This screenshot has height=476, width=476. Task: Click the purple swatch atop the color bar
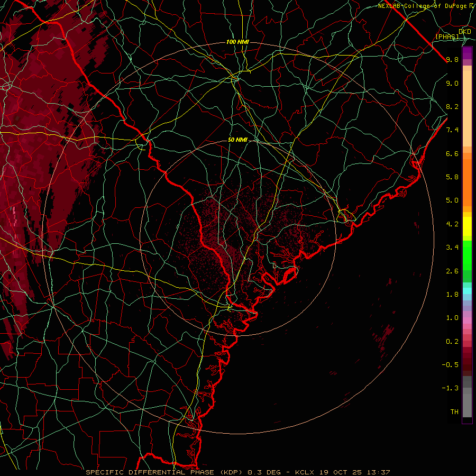(467, 53)
